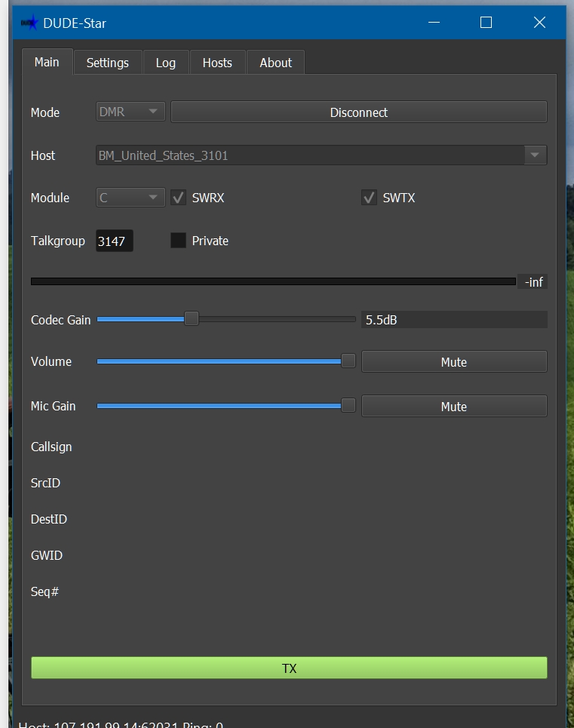Open the About tab

(275, 63)
